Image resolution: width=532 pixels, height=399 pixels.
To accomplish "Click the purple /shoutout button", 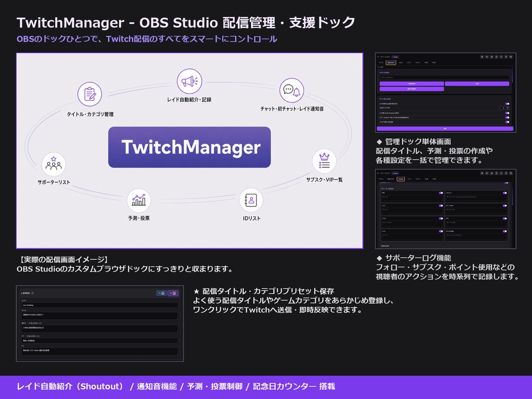I will tap(412, 84).
